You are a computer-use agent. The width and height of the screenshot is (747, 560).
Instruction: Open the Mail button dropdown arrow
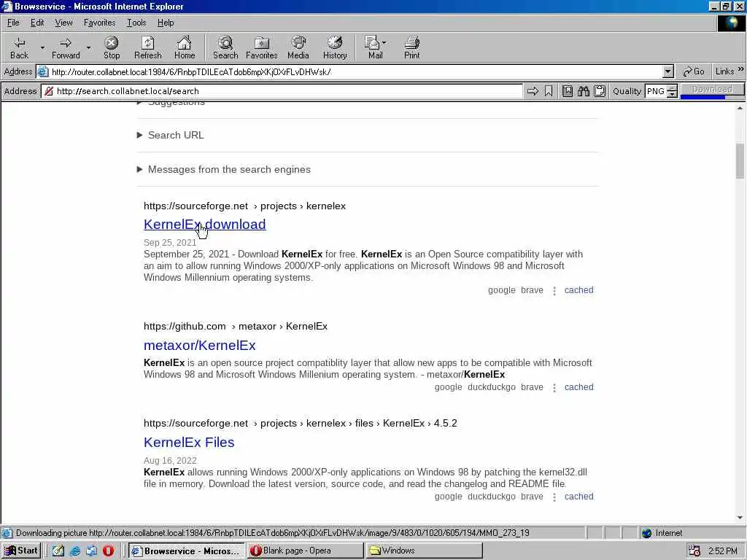pyautogui.click(x=384, y=42)
